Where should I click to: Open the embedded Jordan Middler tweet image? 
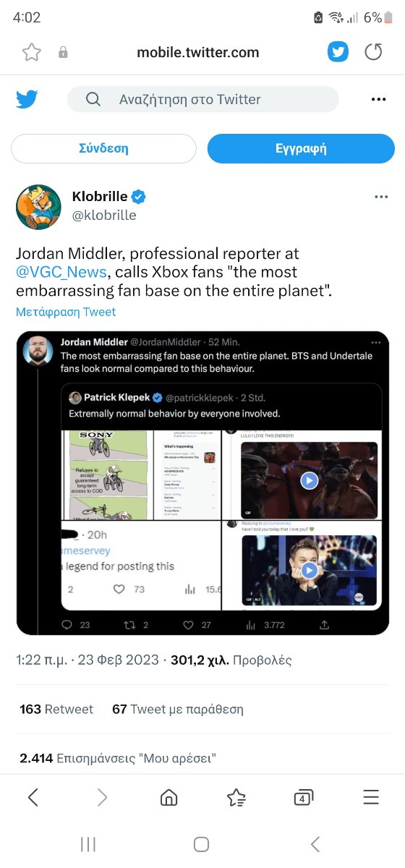[203, 482]
